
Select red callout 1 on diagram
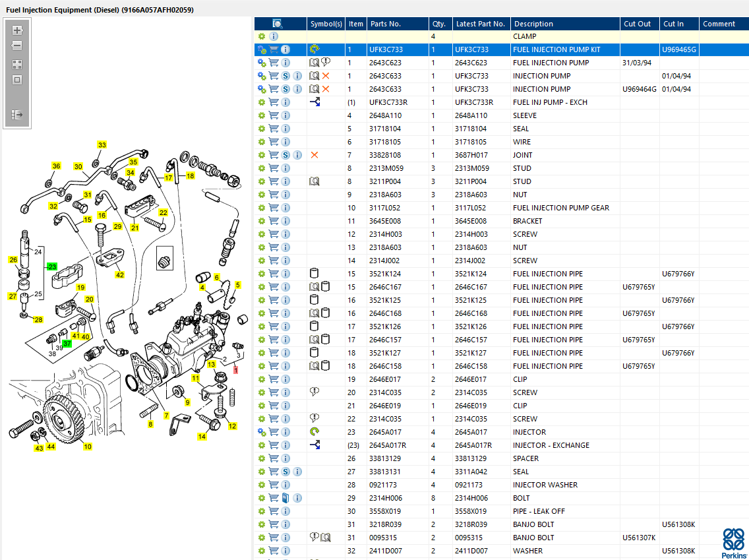[235, 370]
